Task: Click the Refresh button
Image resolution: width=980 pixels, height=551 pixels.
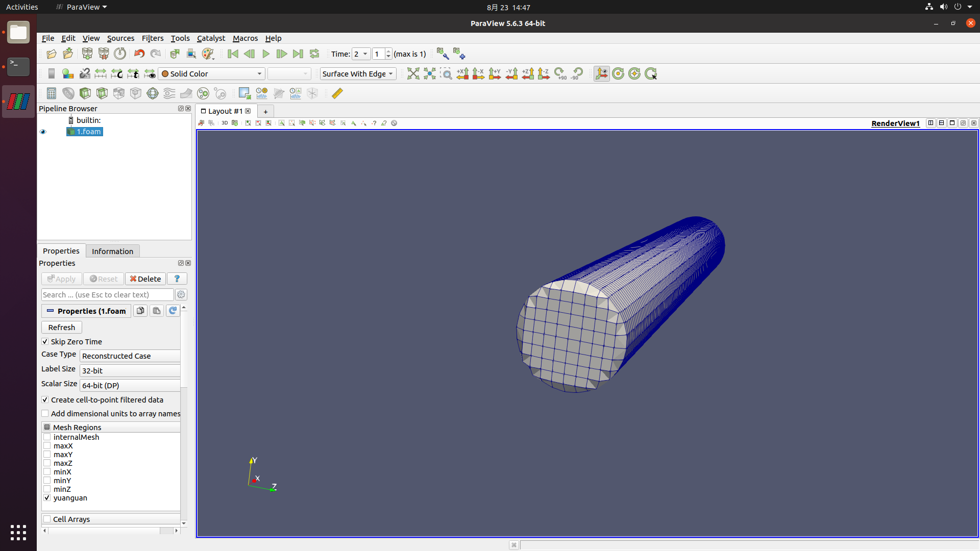Action: (62, 327)
